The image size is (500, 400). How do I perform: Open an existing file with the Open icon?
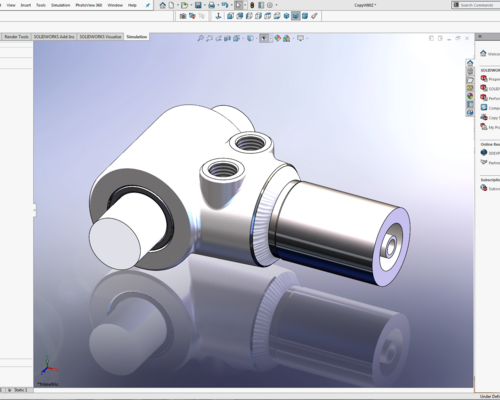184,5
